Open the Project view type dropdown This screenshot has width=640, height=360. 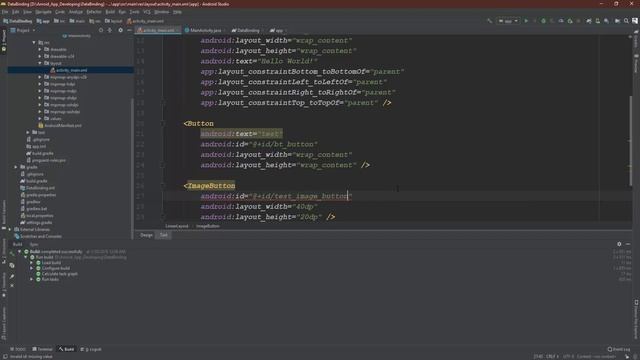click(x=23, y=30)
